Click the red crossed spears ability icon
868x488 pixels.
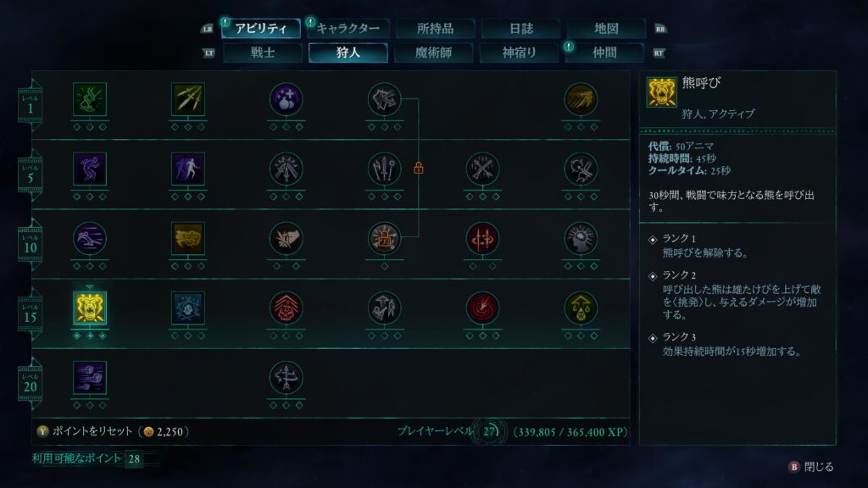coord(482,238)
